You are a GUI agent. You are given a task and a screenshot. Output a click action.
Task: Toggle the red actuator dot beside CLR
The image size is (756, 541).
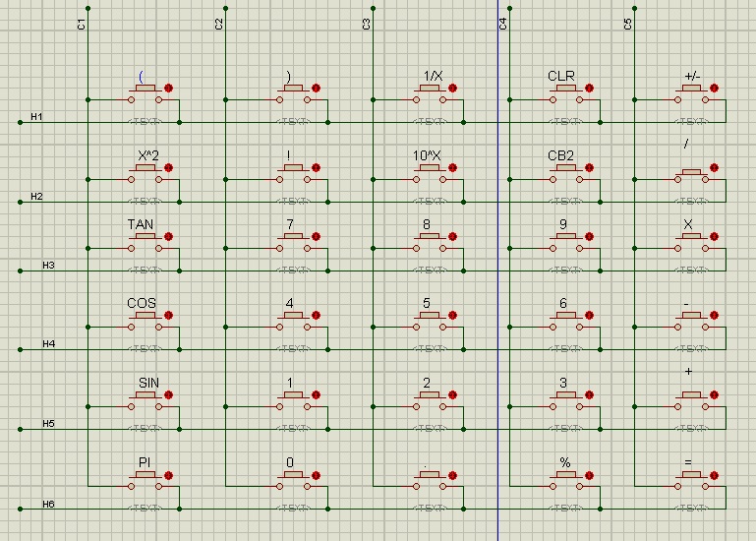pos(589,88)
